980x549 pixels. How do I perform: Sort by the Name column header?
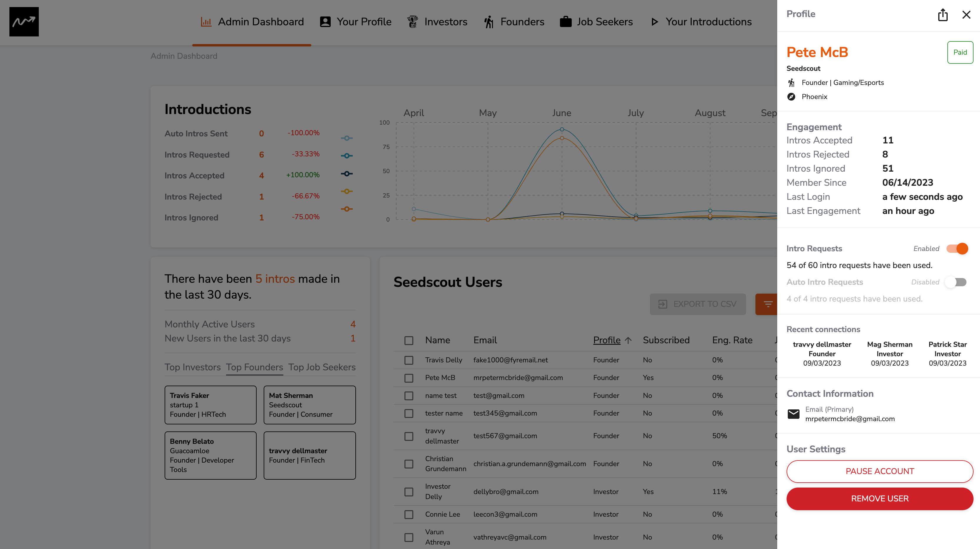tap(437, 340)
